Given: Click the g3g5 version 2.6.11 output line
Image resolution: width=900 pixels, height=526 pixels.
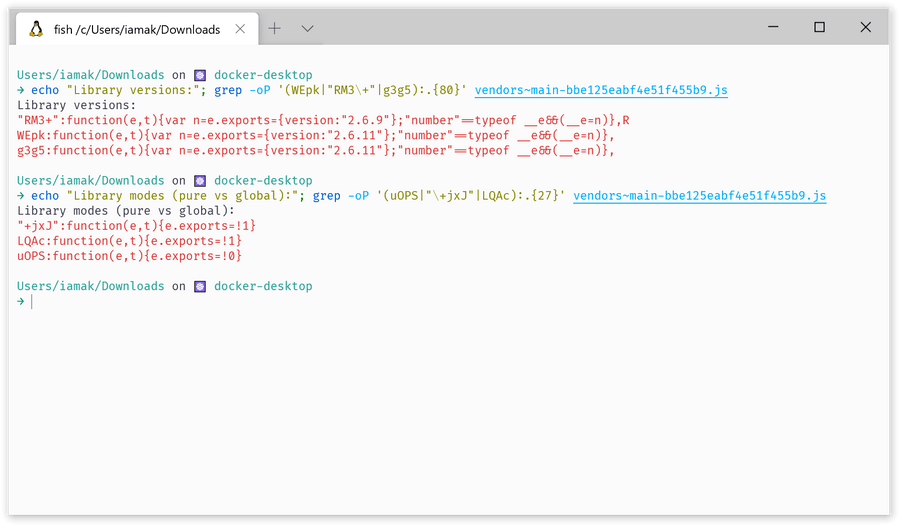Looking at the screenshot, I should (316, 150).
